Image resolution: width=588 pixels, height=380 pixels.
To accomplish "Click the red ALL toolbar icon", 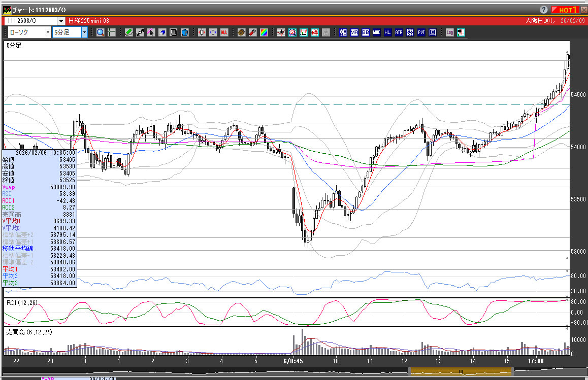I will [x=224, y=32].
